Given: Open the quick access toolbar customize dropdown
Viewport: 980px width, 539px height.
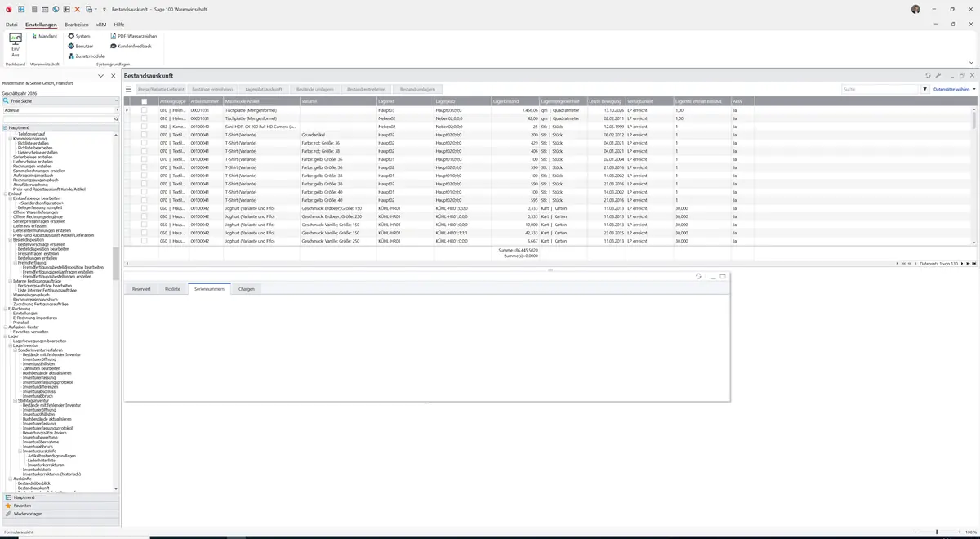Looking at the screenshot, I should tap(105, 9).
